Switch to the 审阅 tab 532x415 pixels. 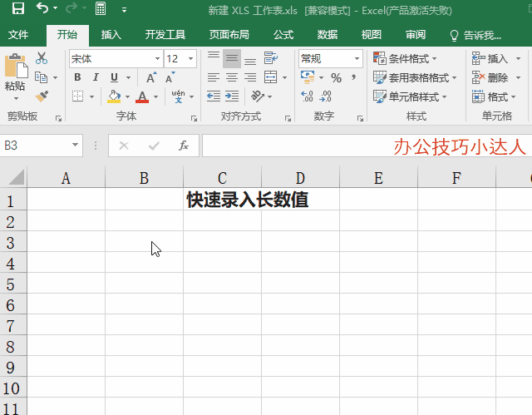pos(416,35)
